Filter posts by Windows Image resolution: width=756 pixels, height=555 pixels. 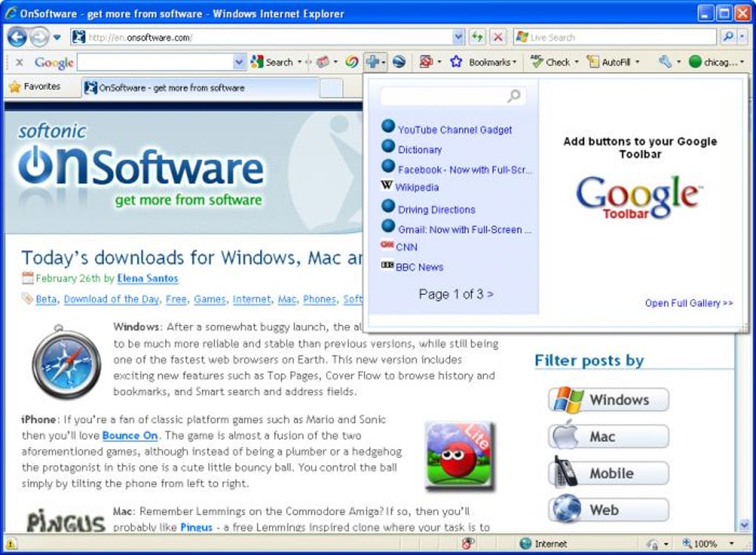click(609, 399)
